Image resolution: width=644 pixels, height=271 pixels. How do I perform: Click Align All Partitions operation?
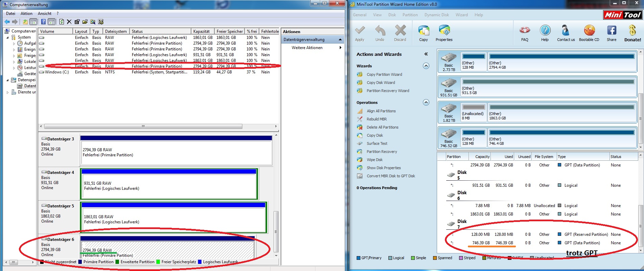click(x=381, y=111)
